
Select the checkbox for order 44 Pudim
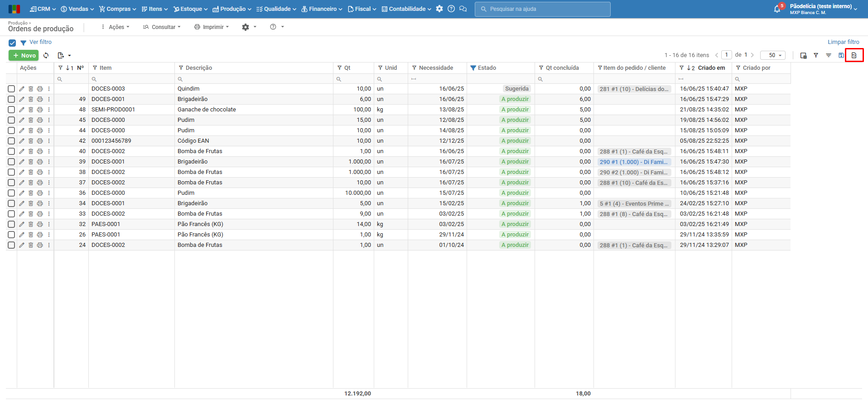click(x=11, y=130)
